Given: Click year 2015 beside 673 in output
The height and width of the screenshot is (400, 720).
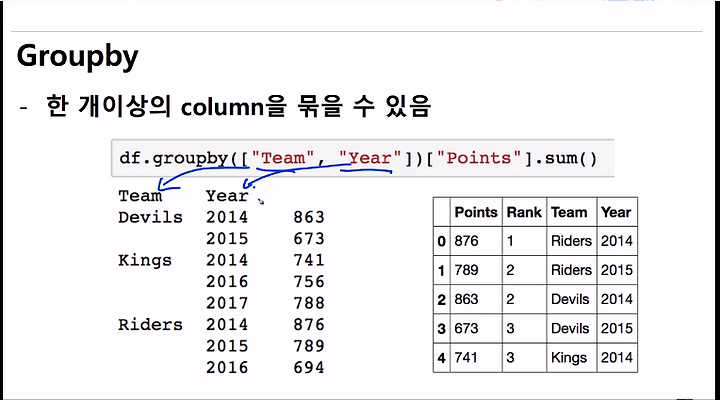Looking at the screenshot, I should click(x=227, y=238).
